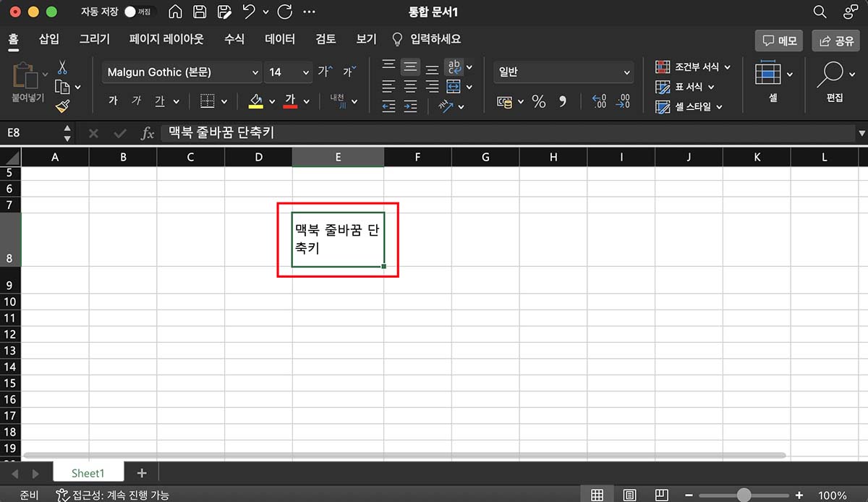Click the 공유 share button

tap(835, 41)
